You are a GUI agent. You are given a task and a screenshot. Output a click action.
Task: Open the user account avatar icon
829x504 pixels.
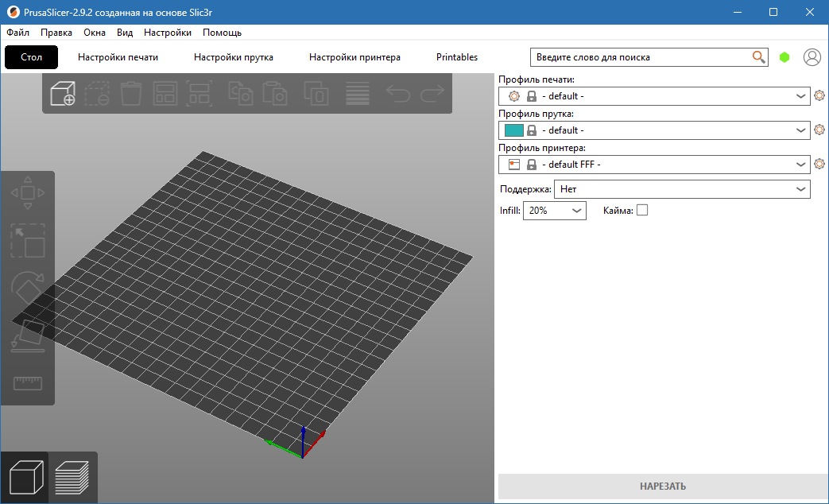coord(812,57)
